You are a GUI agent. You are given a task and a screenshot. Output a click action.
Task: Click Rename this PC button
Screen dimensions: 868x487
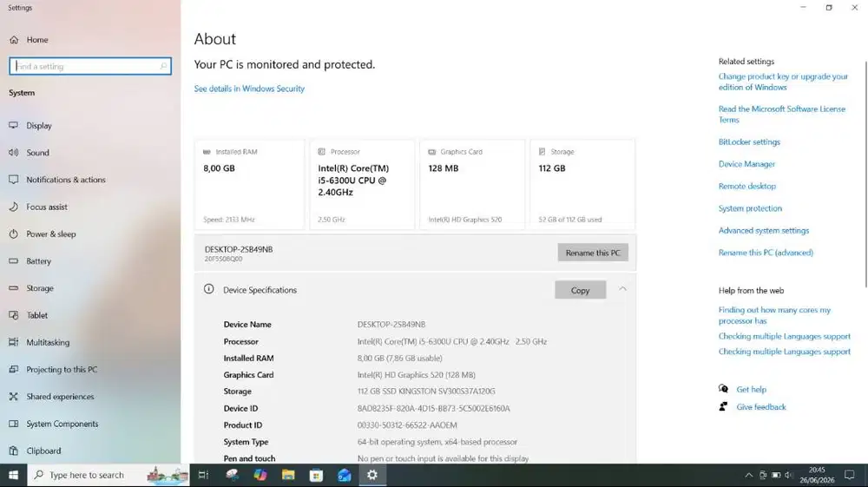click(593, 253)
